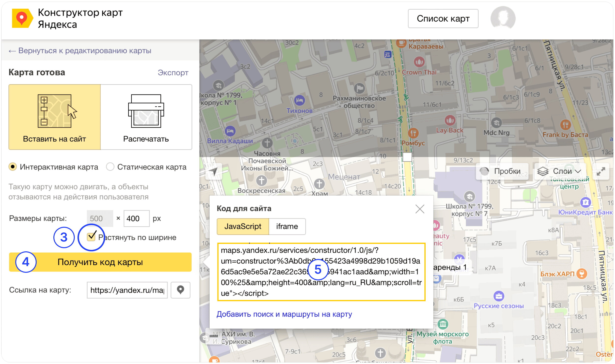Click the Воскресенская church cross icon
This screenshot has height=364, width=615.
(261, 181)
